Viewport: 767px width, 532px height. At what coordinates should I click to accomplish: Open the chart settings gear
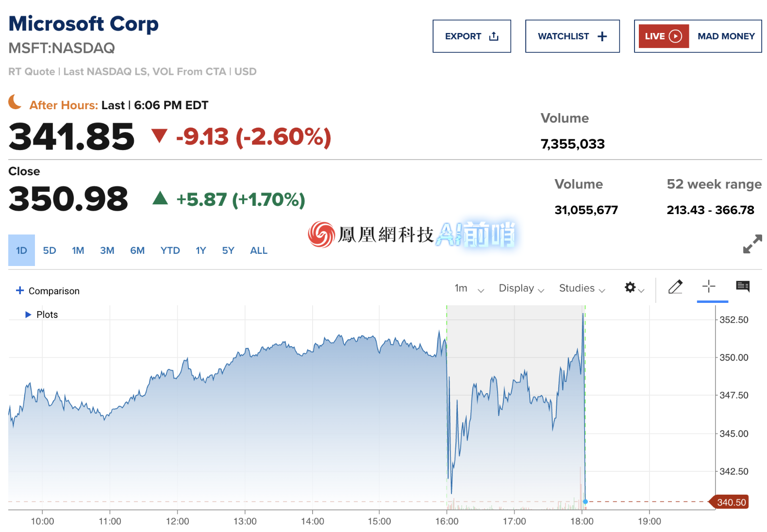tap(630, 288)
